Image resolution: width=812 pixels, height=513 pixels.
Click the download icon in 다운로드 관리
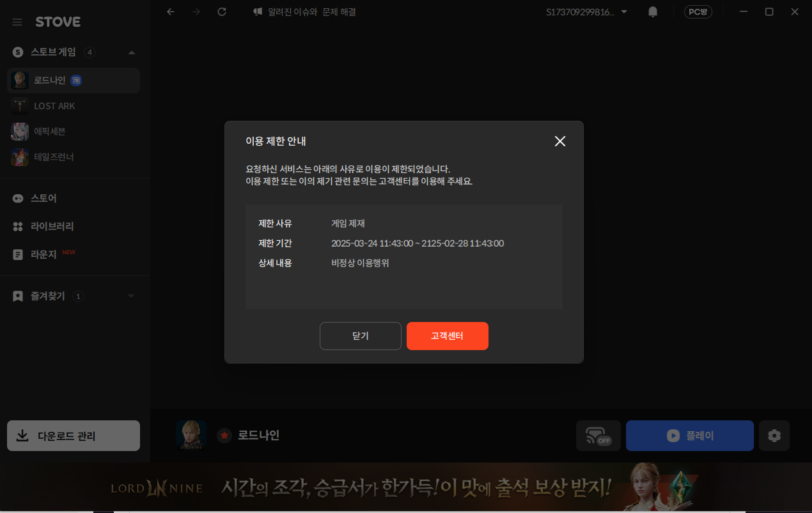point(22,436)
